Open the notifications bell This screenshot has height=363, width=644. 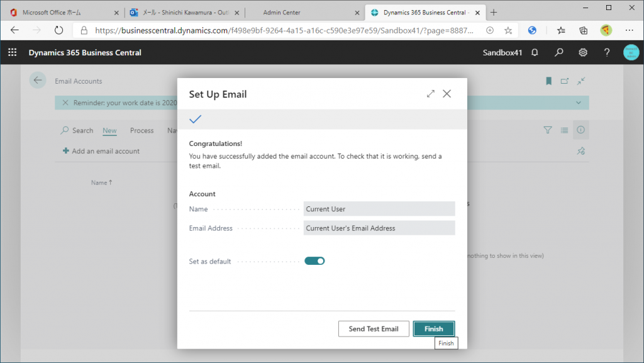point(535,53)
